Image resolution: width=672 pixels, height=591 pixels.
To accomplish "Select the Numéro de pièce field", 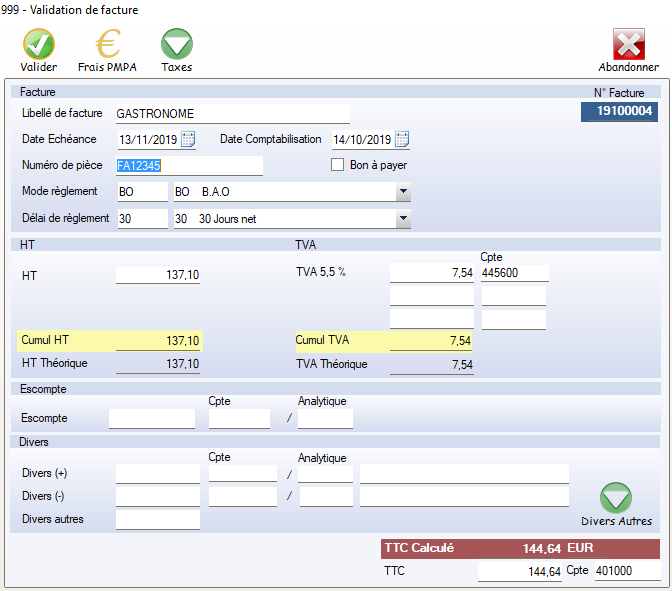I will pos(189,166).
